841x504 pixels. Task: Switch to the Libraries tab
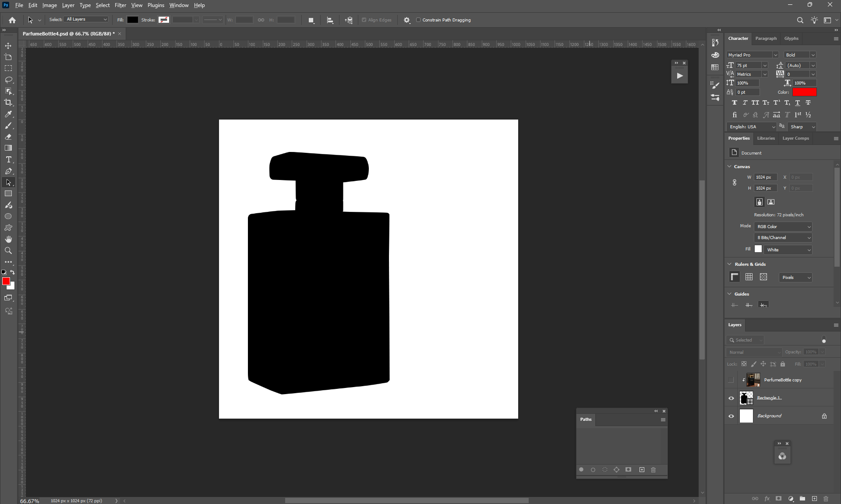(x=766, y=138)
